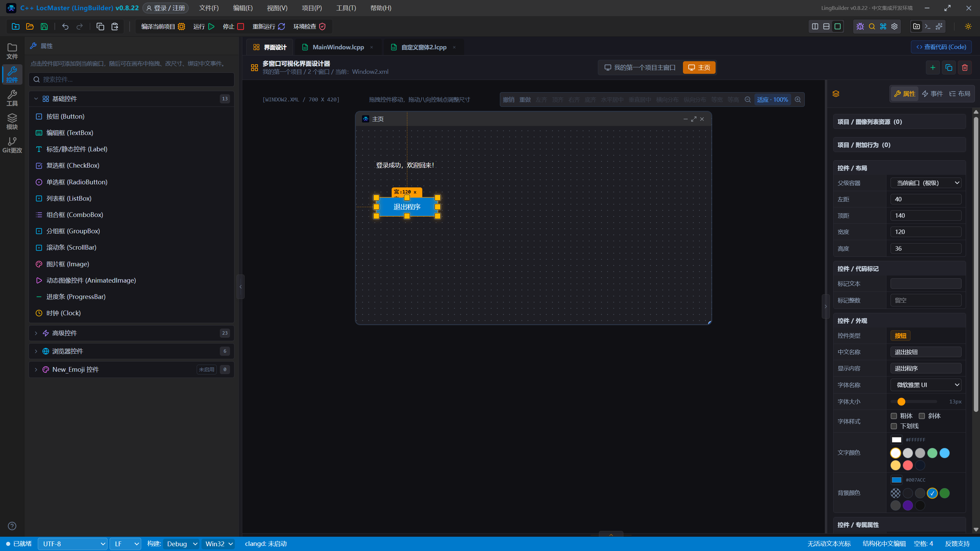Click the zoom in magnifier on canvas toolbar
The height and width of the screenshot is (551, 980).
point(798,100)
